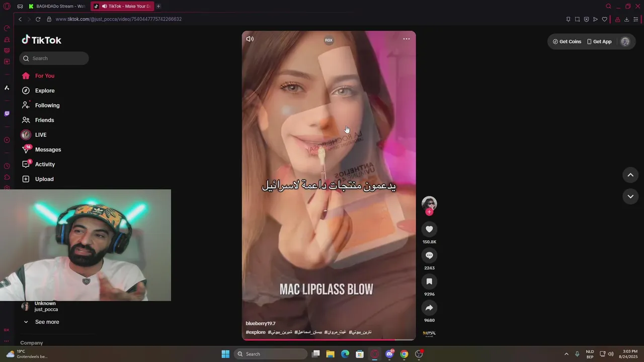Open Discord from the taskbar
644x362 pixels.
click(x=389, y=354)
